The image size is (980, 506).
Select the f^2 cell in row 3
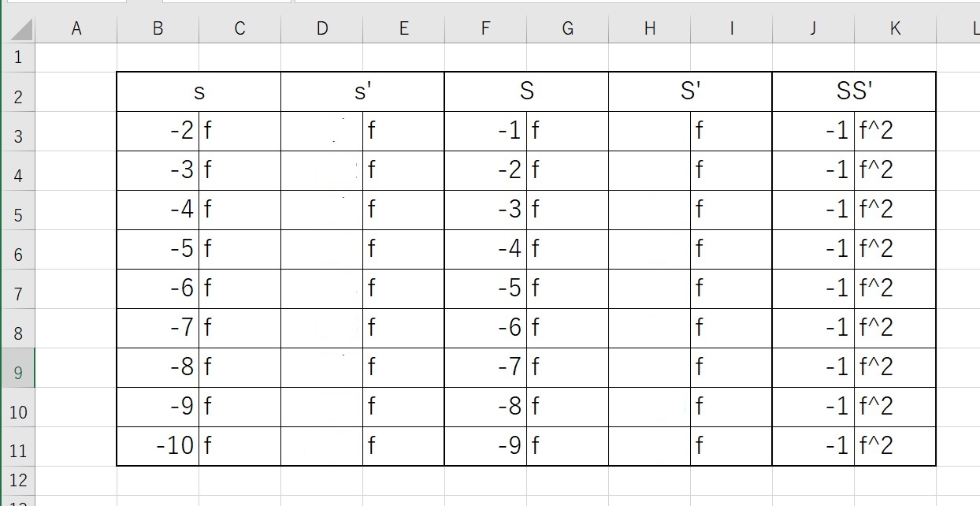point(895,131)
